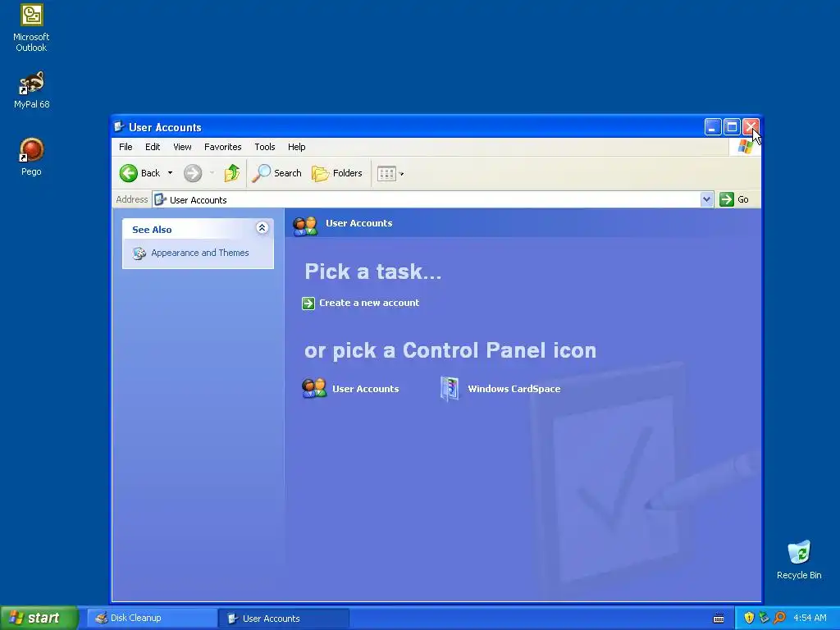This screenshot has height=630, width=840.
Task: Click green arrow icon beside Create a new account
Action: click(x=308, y=304)
